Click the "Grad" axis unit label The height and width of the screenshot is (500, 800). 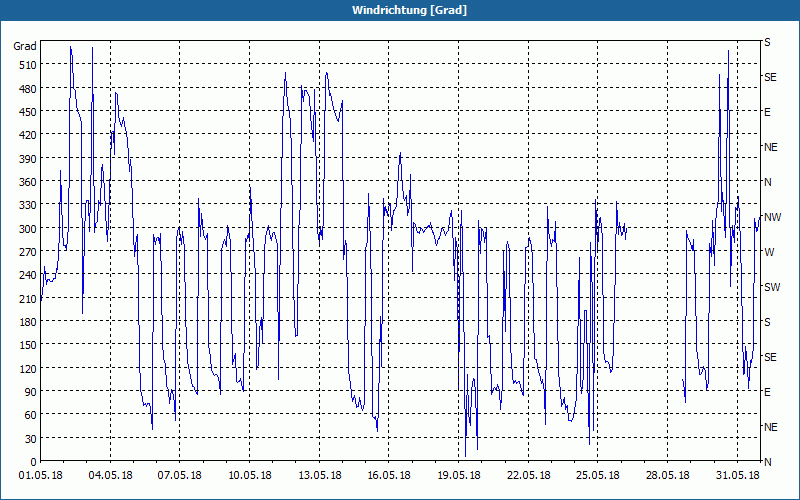tap(24, 46)
